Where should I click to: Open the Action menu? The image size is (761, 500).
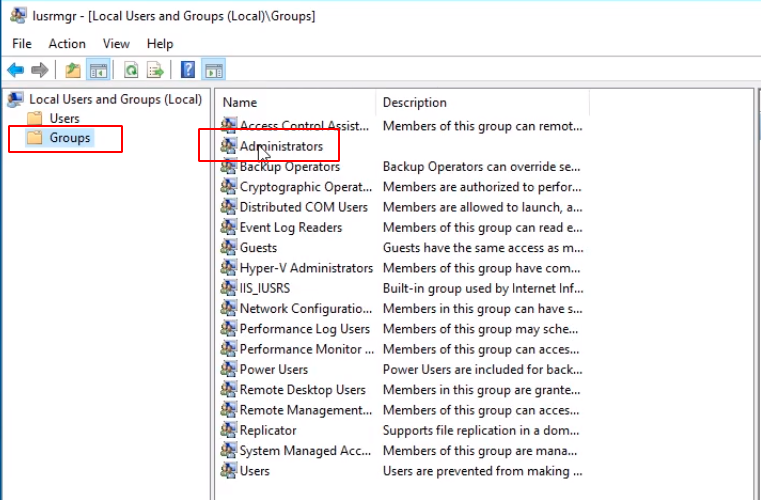pos(67,44)
